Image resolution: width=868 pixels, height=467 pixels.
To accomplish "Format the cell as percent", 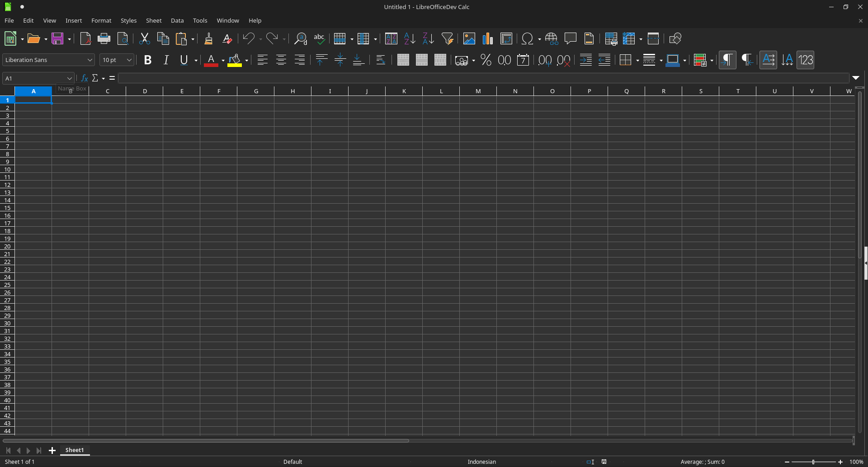I will point(486,60).
